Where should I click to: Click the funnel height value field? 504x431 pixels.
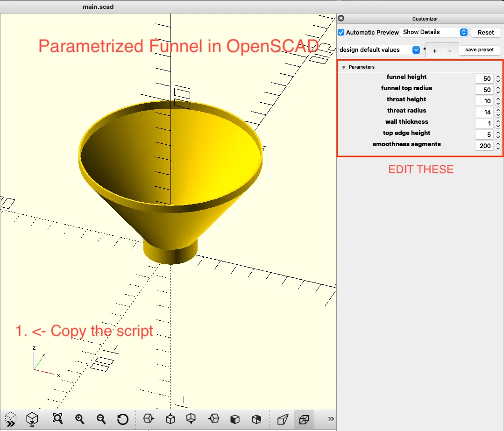(x=484, y=78)
